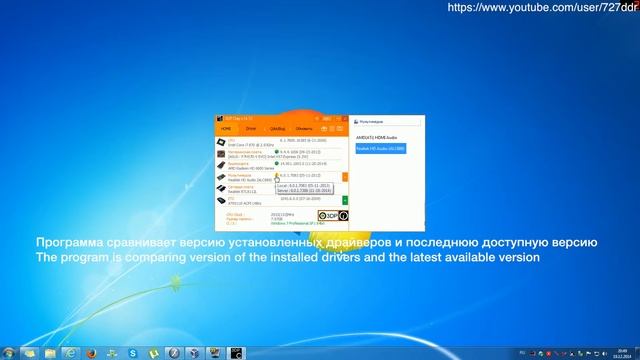
Task: Click the first white icon in orange header
Action: click(x=324, y=129)
